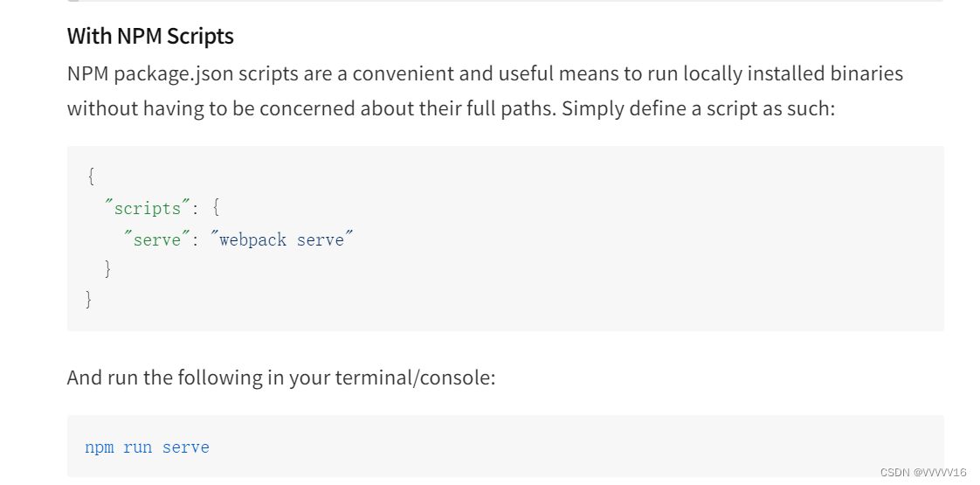Click the scrollbar thumb above the heading
Image resolution: width=980 pixels, height=485 pixels.
[73, 1]
